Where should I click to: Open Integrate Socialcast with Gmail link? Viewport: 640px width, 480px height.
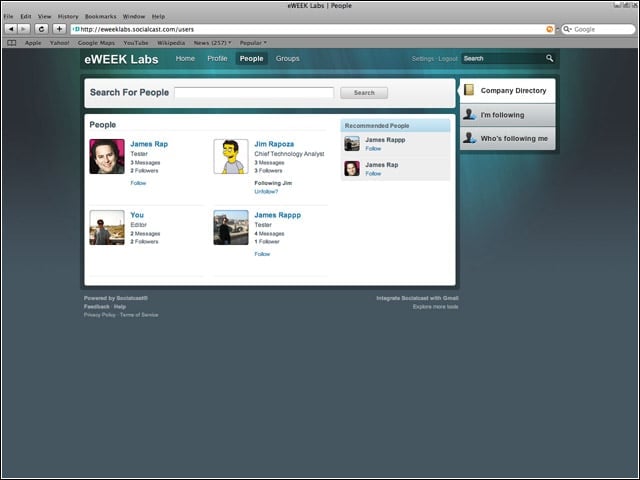[x=417, y=298]
